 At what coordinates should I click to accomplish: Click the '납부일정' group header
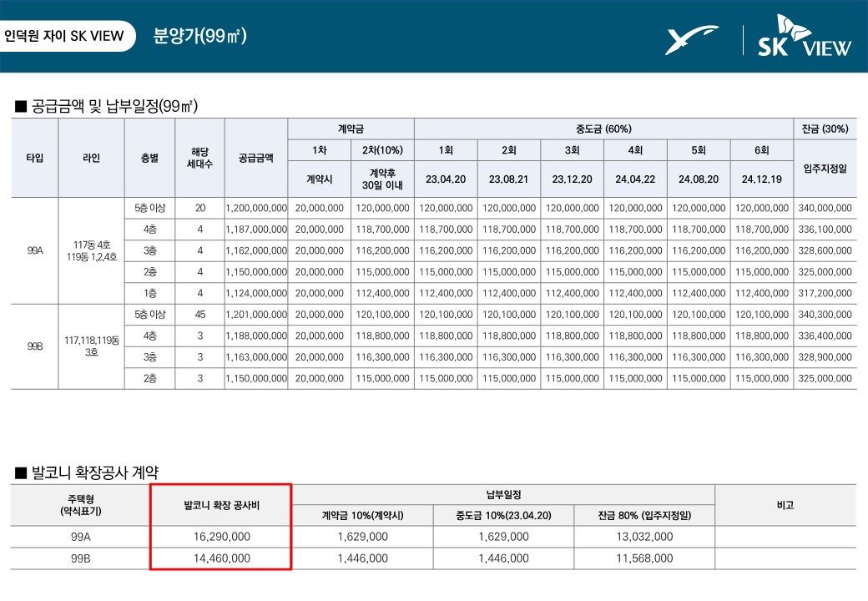tap(504, 494)
